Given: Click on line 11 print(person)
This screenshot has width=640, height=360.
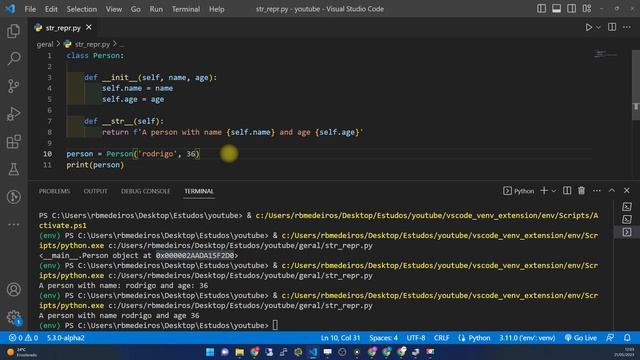Looking at the screenshot, I should (x=95, y=165).
